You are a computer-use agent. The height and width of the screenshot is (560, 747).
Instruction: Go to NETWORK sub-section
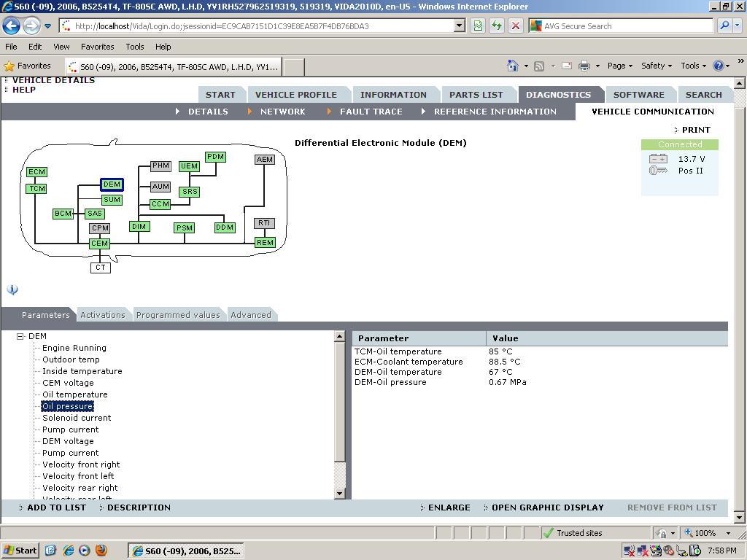pyautogui.click(x=282, y=112)
